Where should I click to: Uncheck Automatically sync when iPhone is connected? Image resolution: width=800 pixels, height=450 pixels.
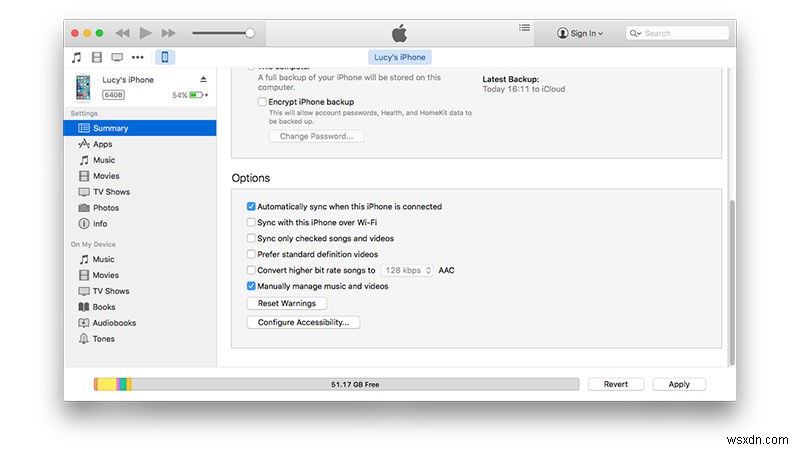tap(251, 207)
